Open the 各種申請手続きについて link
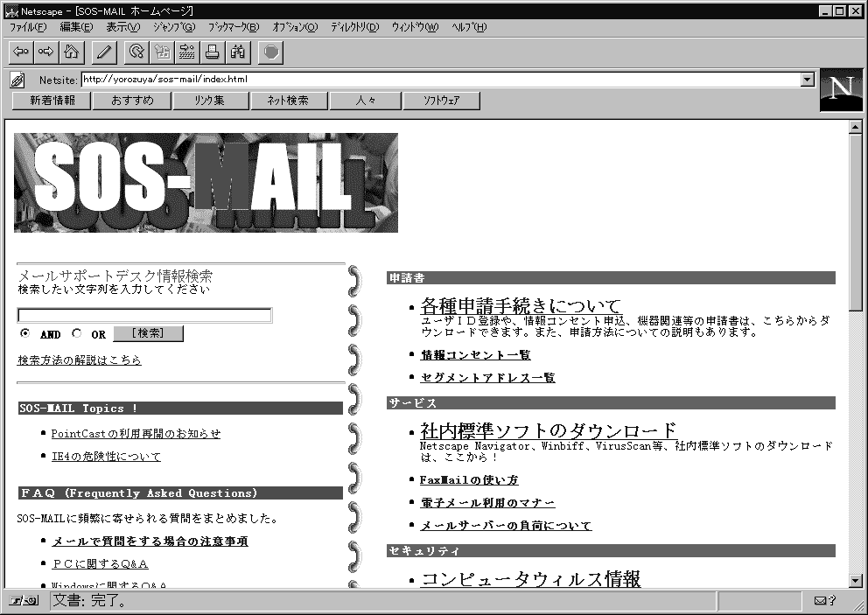 tap(521, 305)
